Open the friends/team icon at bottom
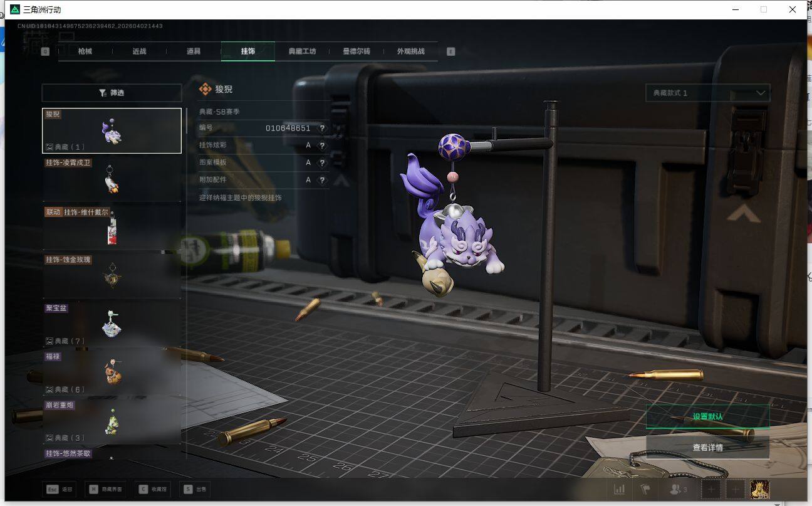Viewport: 812px width, 506px height. click(x=678, y=489)
